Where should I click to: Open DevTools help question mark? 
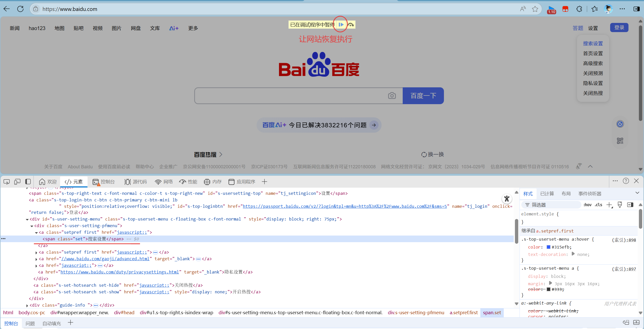point(626,181)
